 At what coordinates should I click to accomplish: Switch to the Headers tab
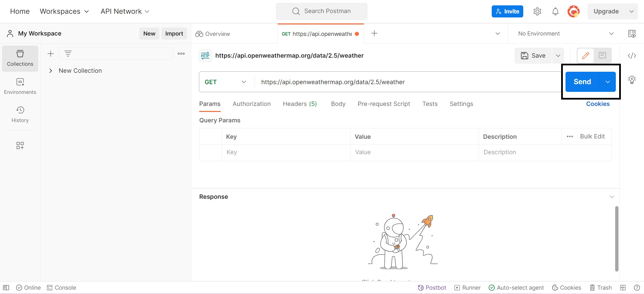click(300, 104)
